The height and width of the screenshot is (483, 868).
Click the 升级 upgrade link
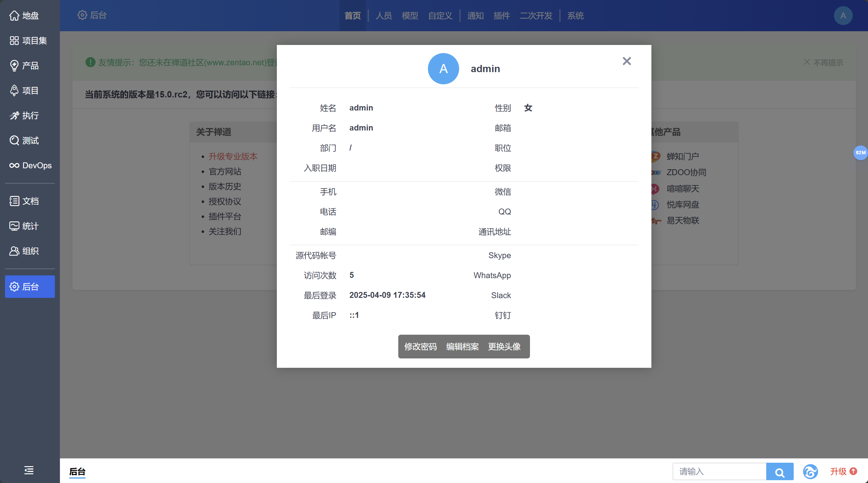[843, 471]
